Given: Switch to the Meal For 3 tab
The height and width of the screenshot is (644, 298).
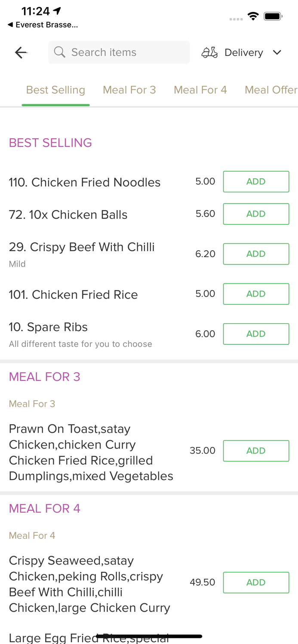Looking at the screenshot, I should pos(129,90).
